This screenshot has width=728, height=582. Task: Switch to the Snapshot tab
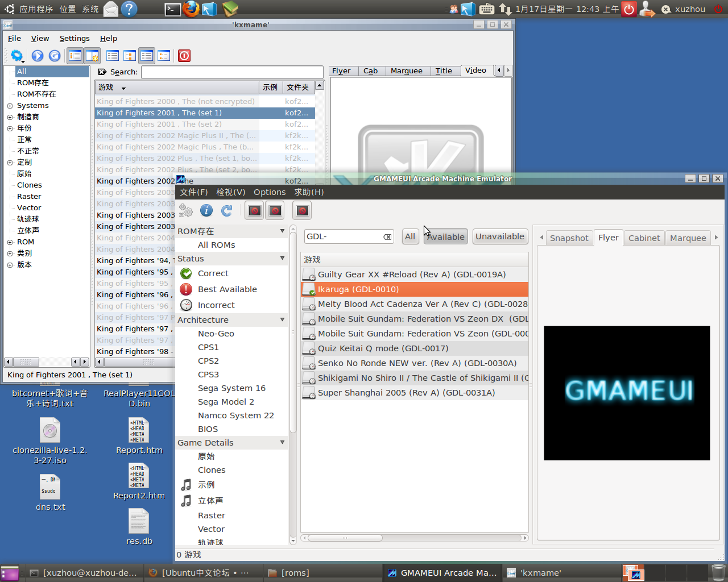click(569, 238)
